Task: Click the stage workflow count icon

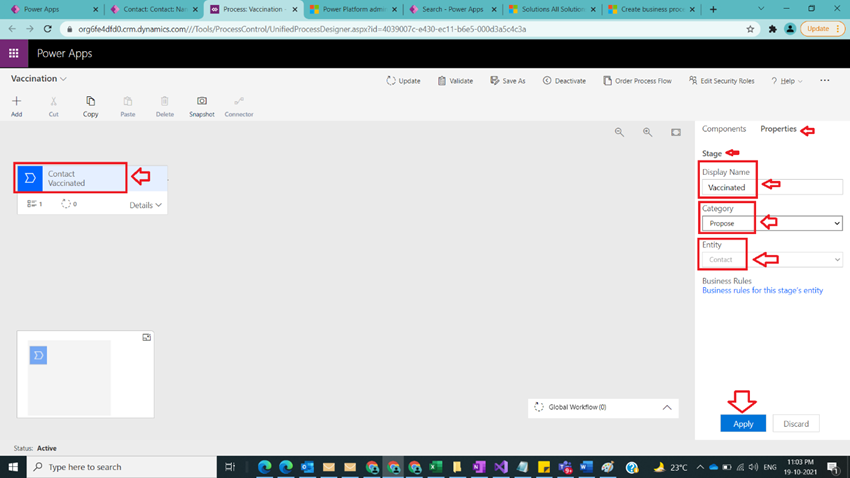Action: point(66,204)
